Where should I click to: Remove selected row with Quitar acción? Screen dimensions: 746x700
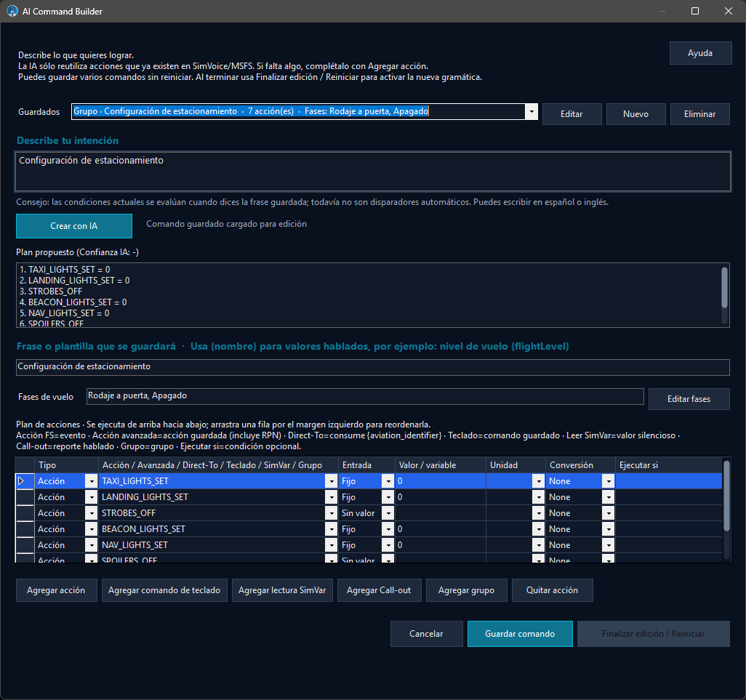pyautogui.click(x=552, y=590)
